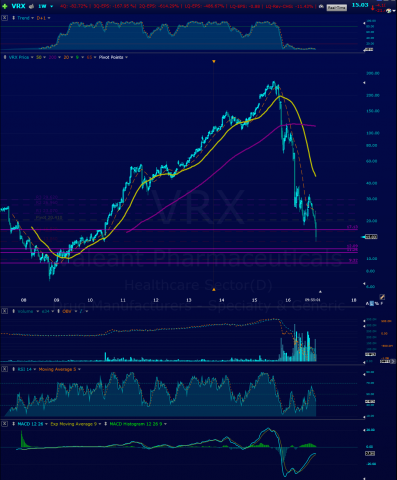The image size is (397, 480).
Task: Click the current price tag on price axis
Action: (371, 237)
